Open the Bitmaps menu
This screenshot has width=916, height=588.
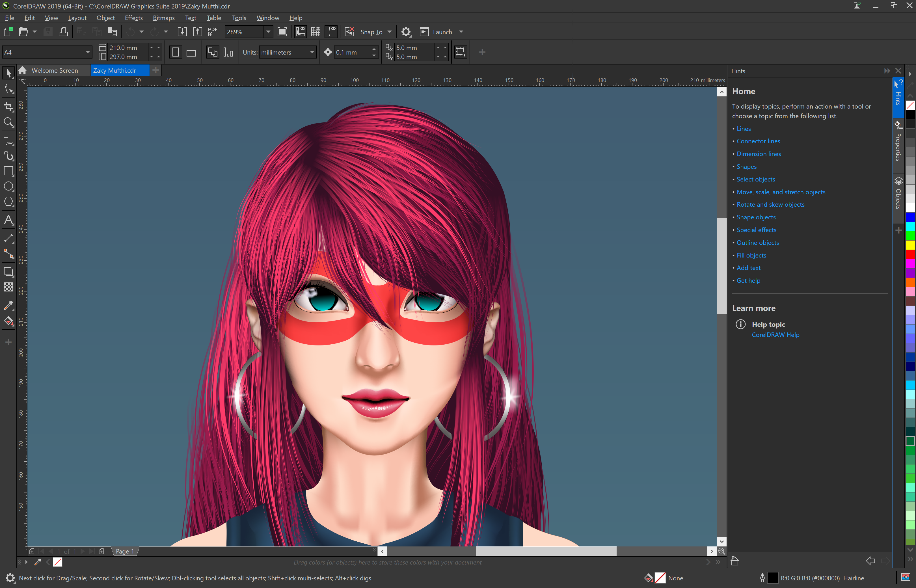163,18
